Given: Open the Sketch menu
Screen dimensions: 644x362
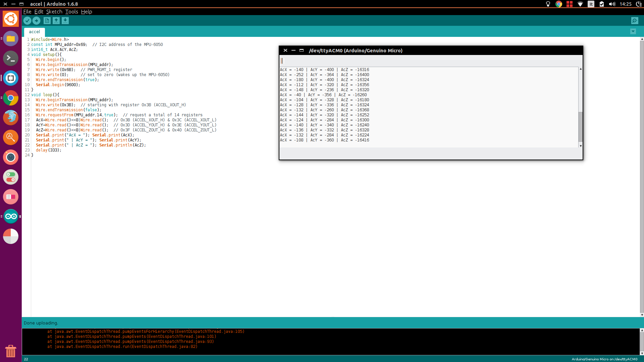Looking at the screenshot, I should (54, 12).
